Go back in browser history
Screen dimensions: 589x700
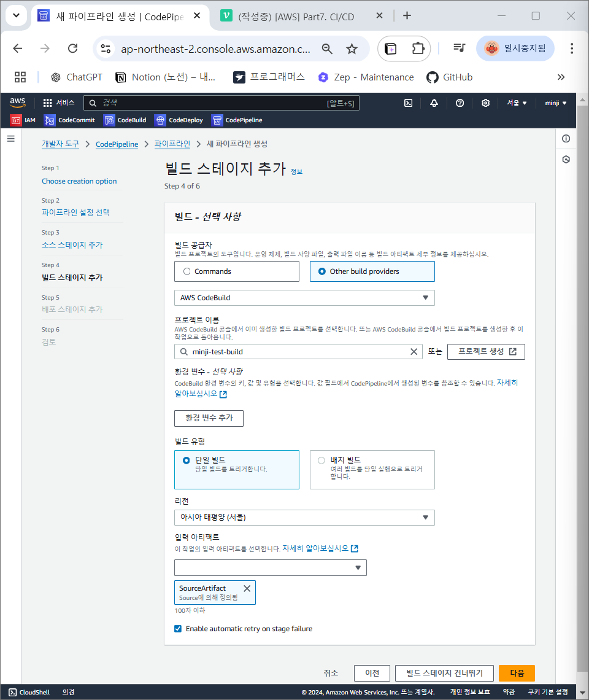point(18,49)
